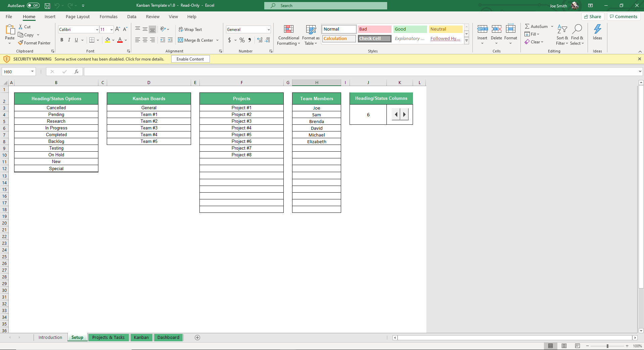Expand the cell Styles gallery
The image size is (644, 350).
click(466, 41)
